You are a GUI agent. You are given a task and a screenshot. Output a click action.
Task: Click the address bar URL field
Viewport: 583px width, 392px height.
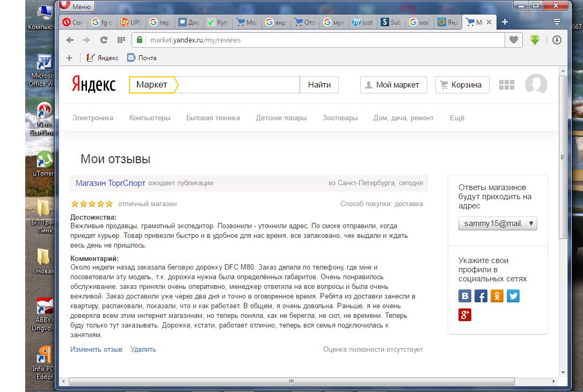click(x=324, y=40)
